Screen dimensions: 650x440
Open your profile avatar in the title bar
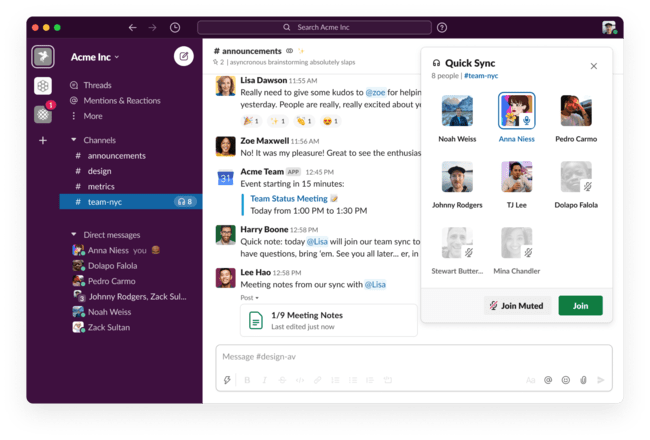[609, 27]
